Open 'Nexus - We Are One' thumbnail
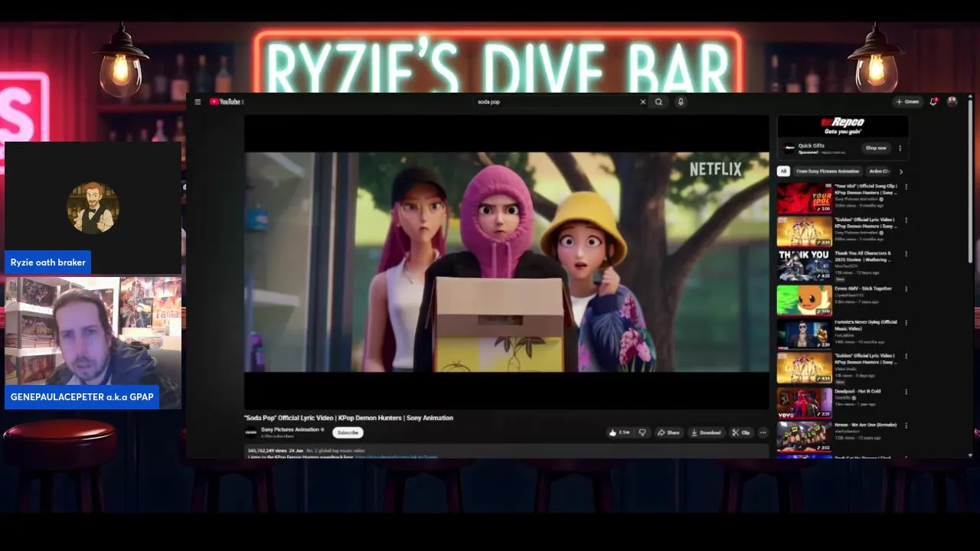Viewport: 980px width, 551px height. 804,436
